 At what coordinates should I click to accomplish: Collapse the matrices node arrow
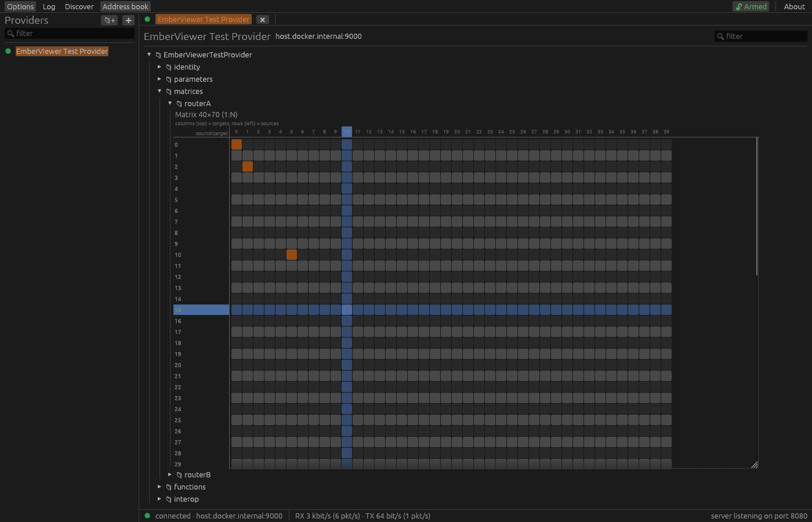pos(159,91)
